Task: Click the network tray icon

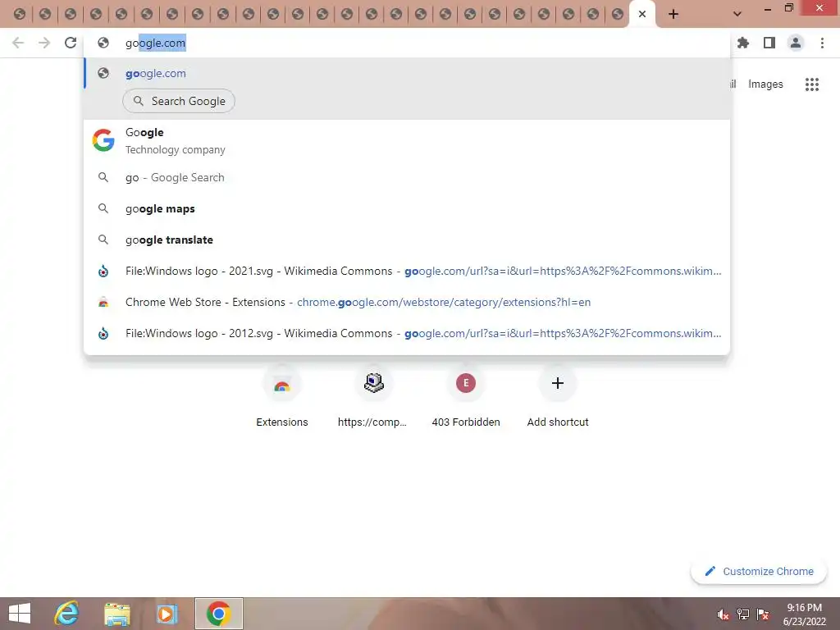Action: pyautogui.click(x=743, y=614)
